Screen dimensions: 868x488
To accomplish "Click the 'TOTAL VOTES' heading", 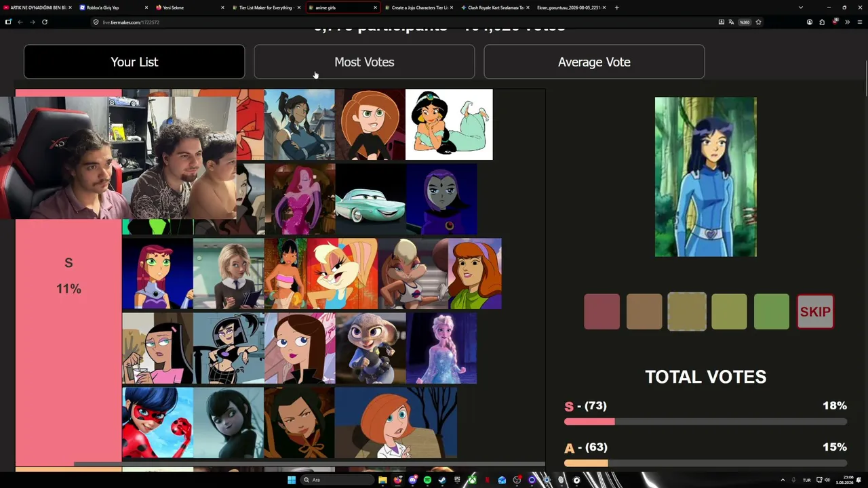I will point(705,377).
